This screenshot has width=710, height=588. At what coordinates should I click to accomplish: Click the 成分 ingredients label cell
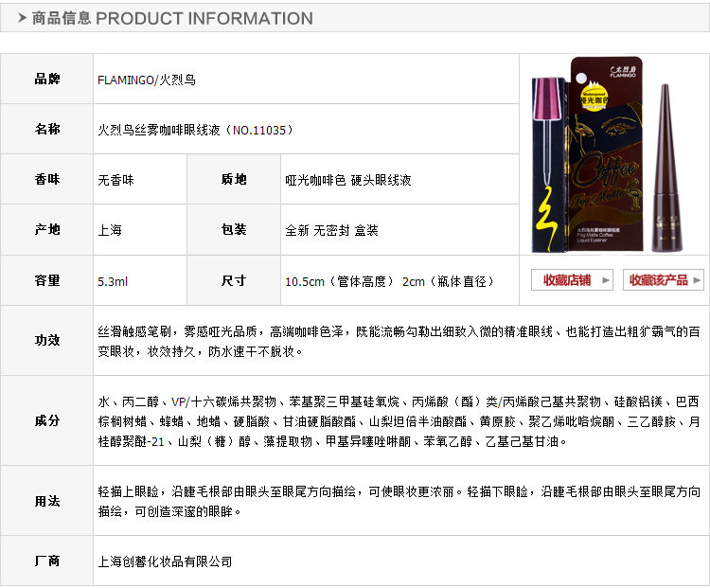47,420
